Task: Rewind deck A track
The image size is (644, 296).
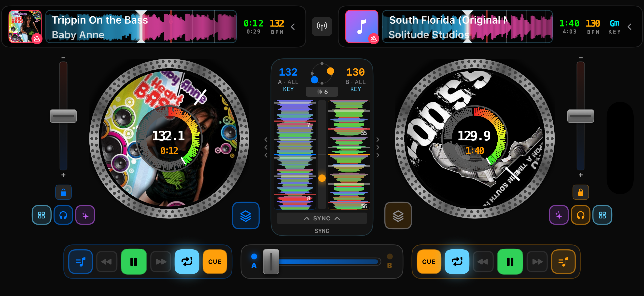Action: [x=107, y=262]
